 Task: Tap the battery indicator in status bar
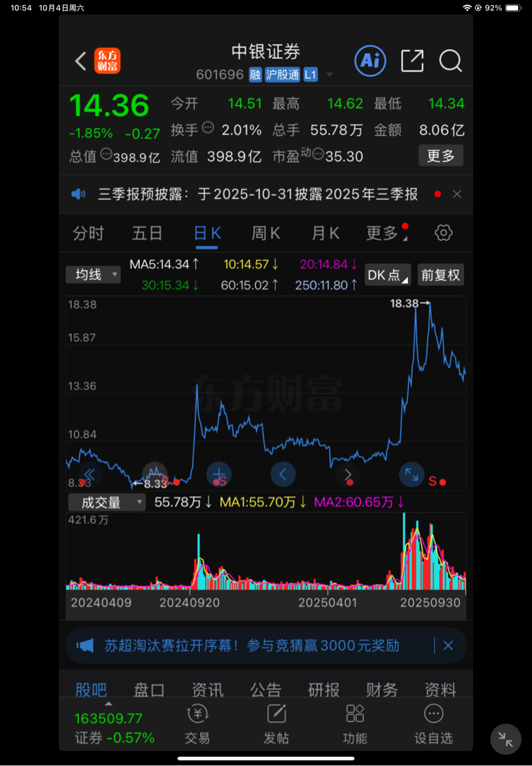click(513, 8)
